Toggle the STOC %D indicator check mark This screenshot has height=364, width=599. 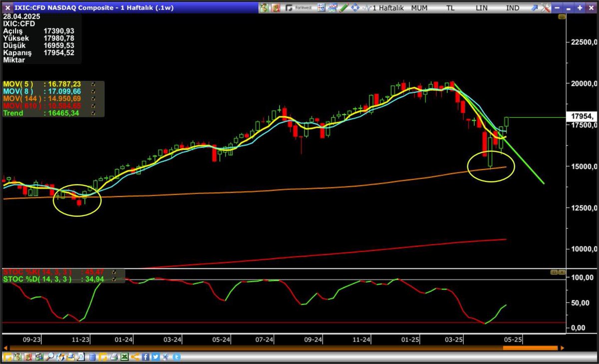114,279
